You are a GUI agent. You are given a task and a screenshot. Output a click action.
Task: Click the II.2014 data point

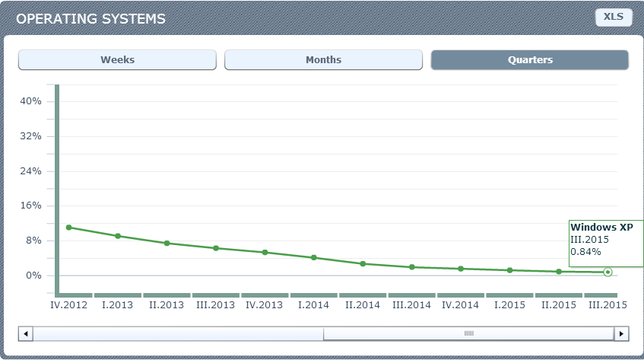[363, 263]
